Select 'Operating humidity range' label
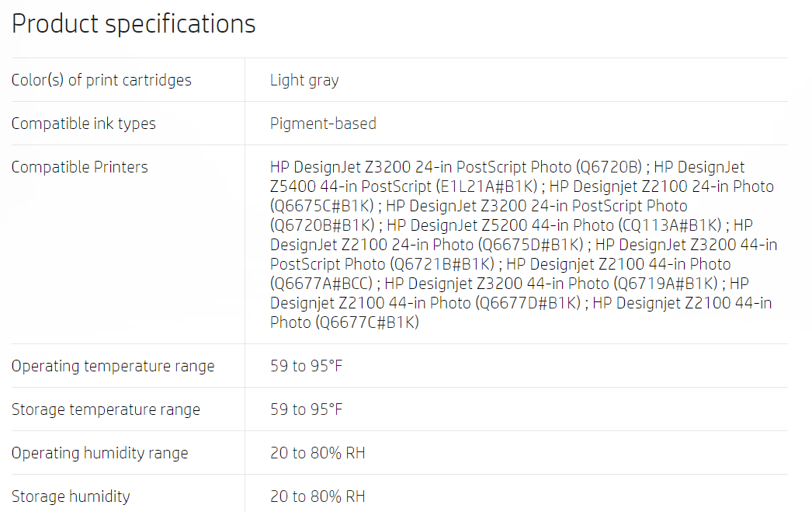The width and height of the screenshot is (812, 512). 100,454
